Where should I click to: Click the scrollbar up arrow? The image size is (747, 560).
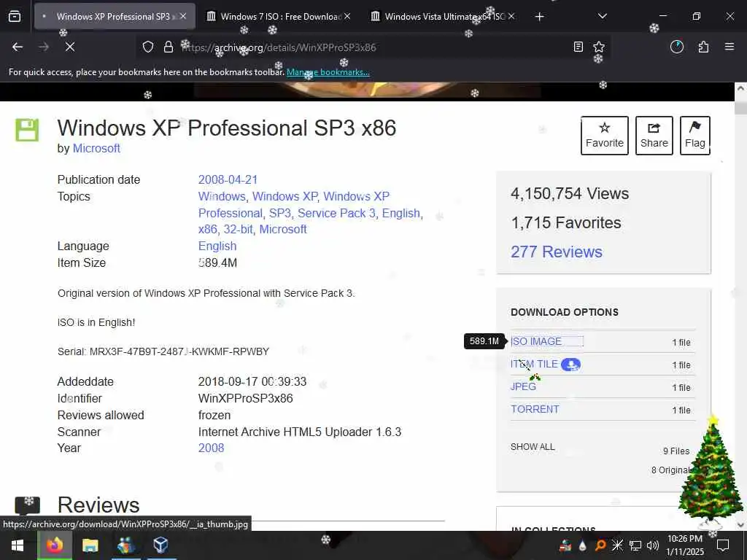coord(740,88)
